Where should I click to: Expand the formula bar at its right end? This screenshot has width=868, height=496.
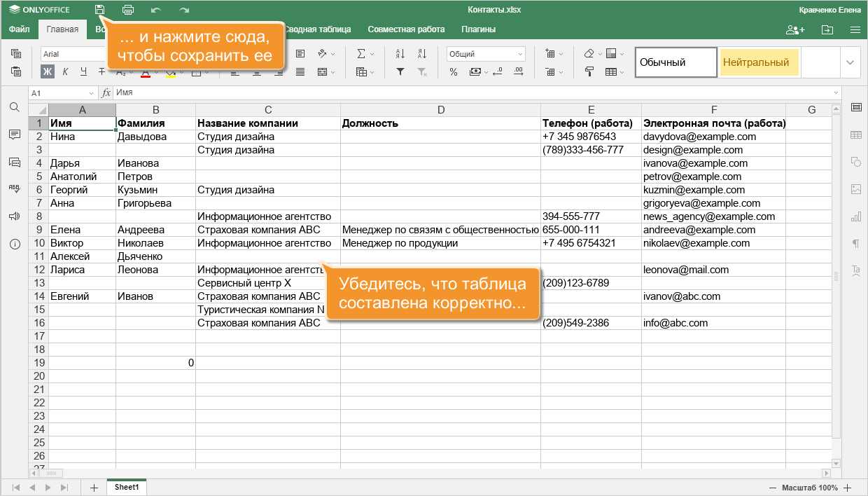(836, 92)
